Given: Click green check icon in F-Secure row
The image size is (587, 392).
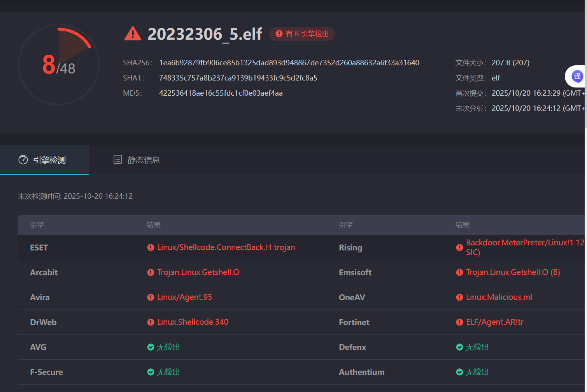Looking at the screenshot, I should 151,372.
